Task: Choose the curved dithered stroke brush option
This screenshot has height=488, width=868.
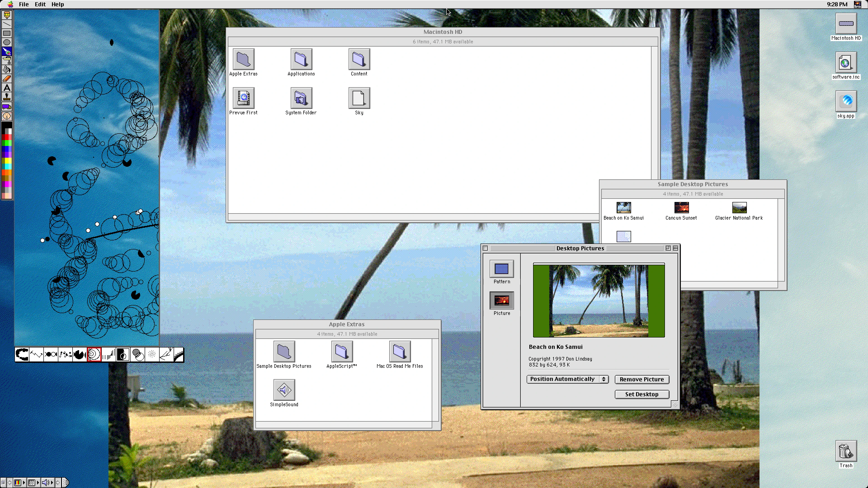Action: click(x=179, y=354)
